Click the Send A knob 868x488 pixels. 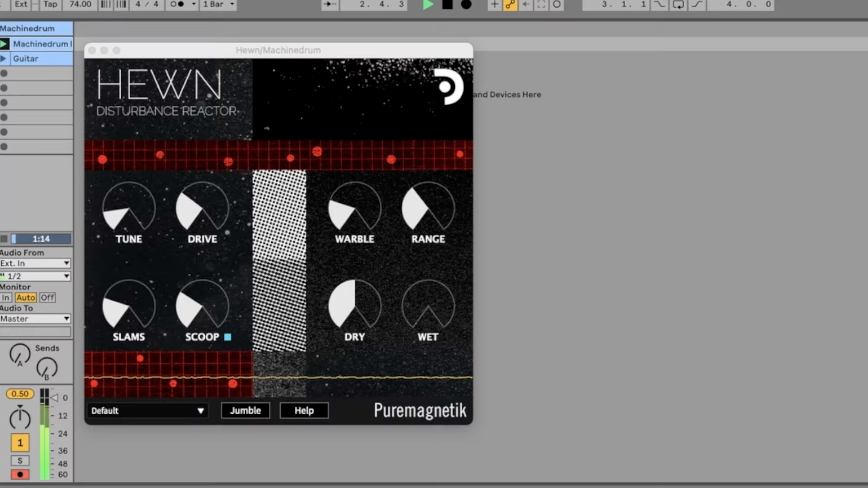click(20, 354)
